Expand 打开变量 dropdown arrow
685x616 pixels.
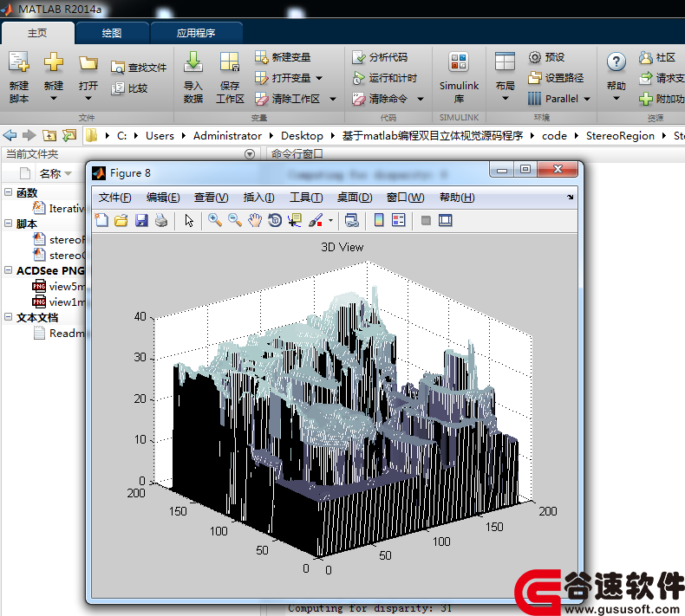coord(319,78)
